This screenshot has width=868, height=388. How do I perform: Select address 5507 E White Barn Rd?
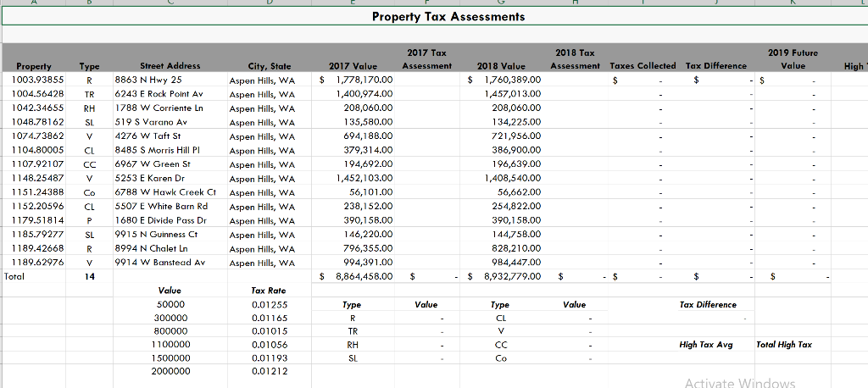[162, 207]
